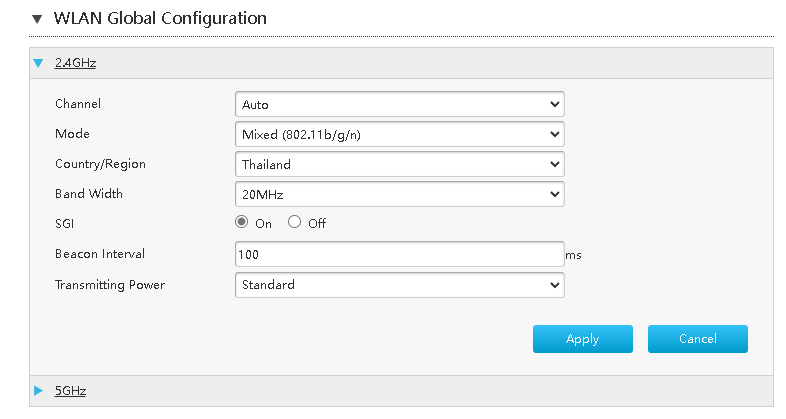
Task: Click the Transmitting Power dropdown chevron arrow
Action: coord(554,285)
